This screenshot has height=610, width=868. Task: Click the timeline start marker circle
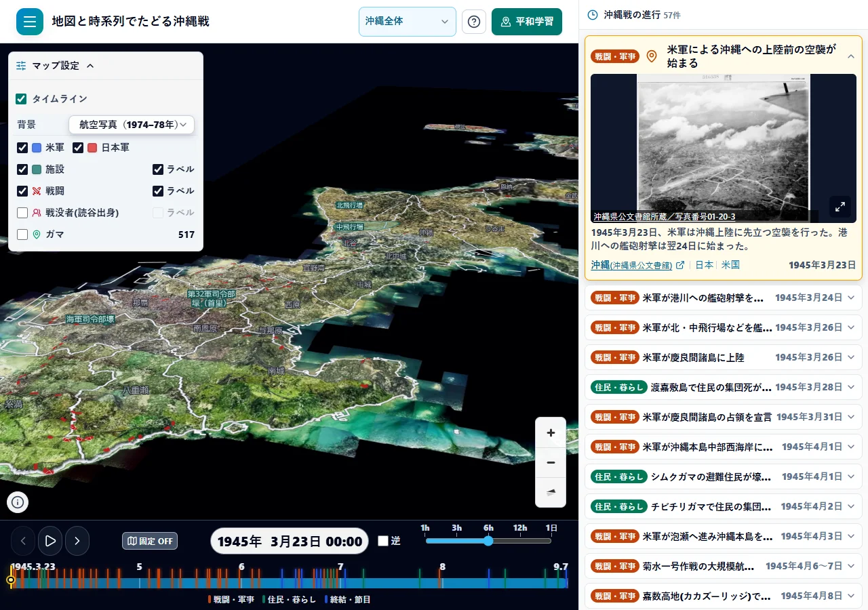pyautogui.click(x=11, y=580)
